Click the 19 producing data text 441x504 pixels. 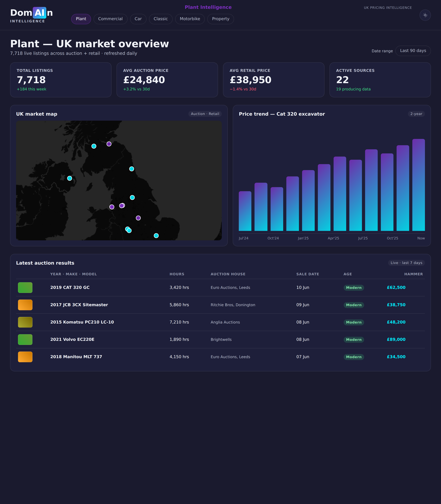(x=353, y=89)
